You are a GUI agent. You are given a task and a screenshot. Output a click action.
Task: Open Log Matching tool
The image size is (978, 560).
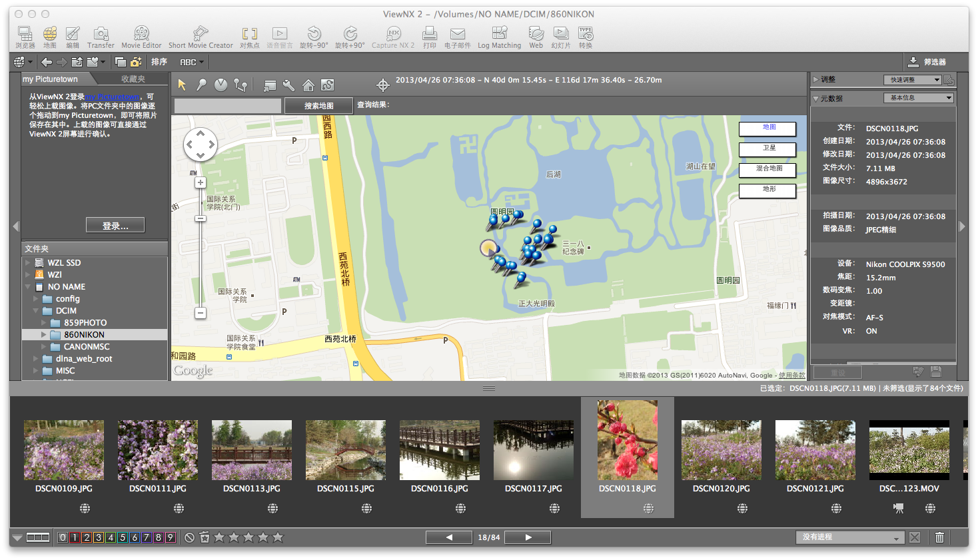[x=499, y=37]
